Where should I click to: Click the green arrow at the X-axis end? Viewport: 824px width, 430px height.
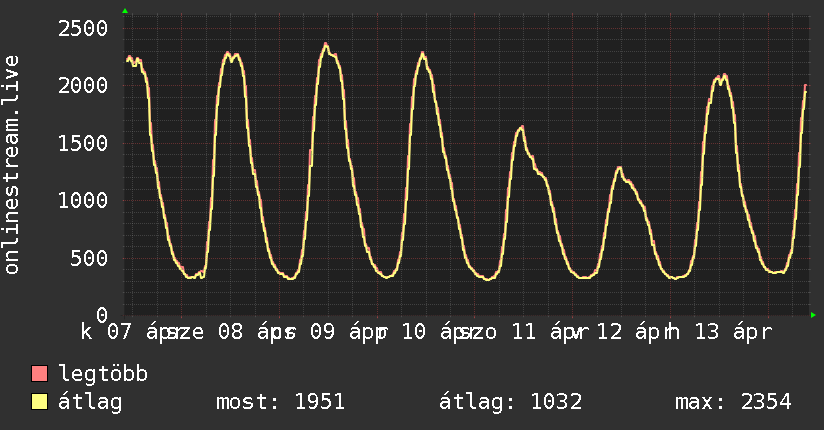click(814, 315)
